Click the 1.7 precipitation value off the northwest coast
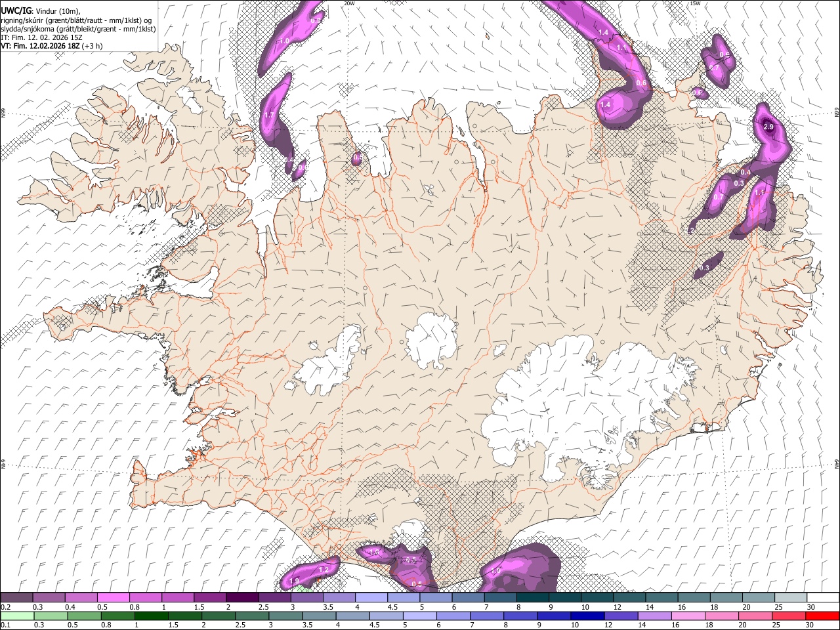Screen dimensions: 840x630 (269, 115)
